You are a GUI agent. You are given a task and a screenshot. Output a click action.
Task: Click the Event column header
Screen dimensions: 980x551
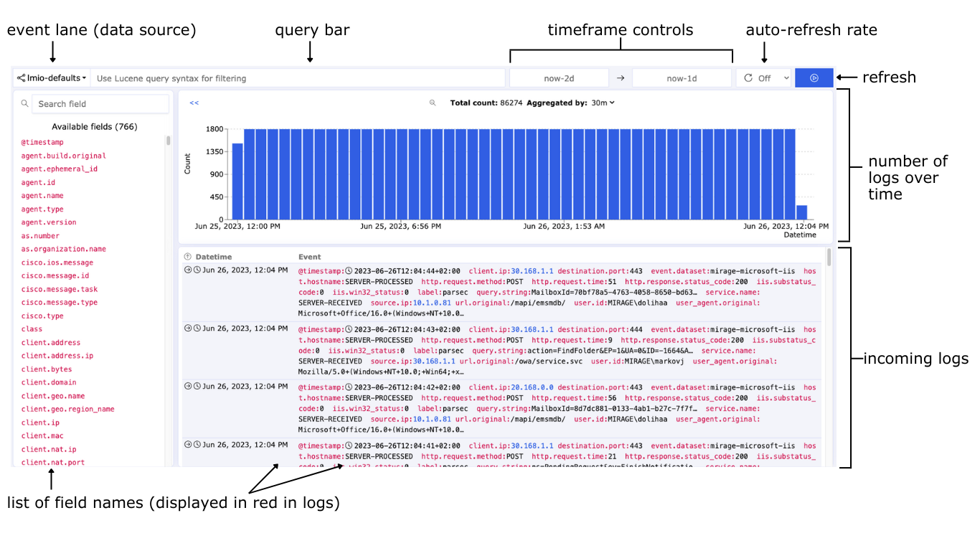point(310,256)
